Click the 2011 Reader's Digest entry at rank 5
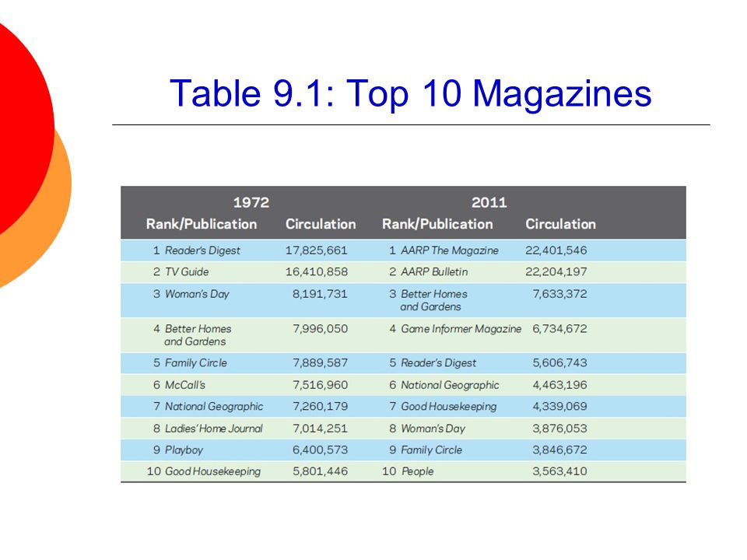This screenshot has width=747, height=560. click(x=439, y=363)
